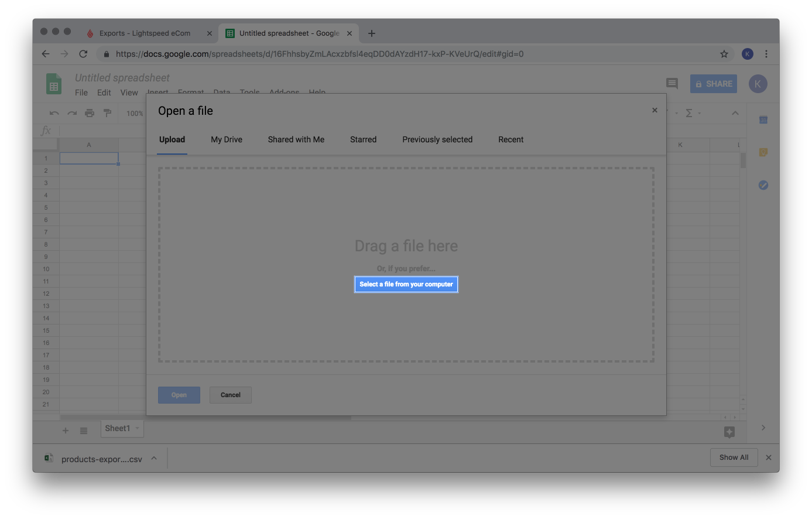The image size is (812, 519).
Task: Open the View menu
Action: click(129, 93)
